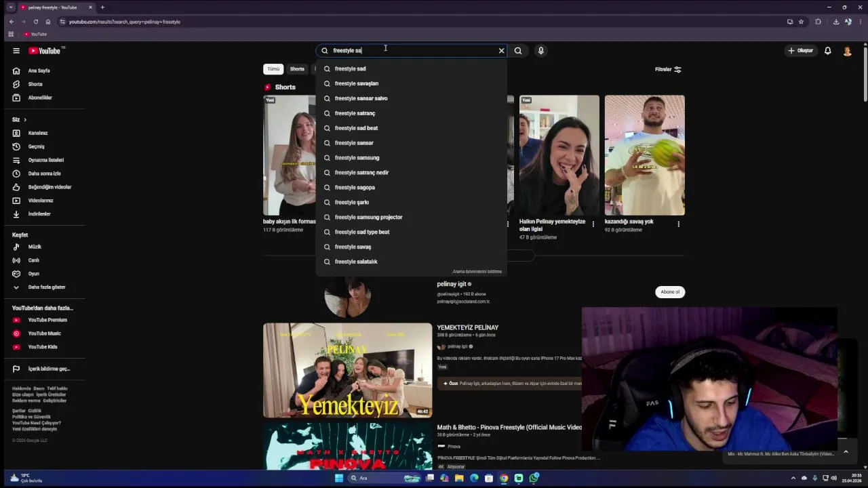
Task: Open WhatsApp from the taskbar
Action: point(534,478)
